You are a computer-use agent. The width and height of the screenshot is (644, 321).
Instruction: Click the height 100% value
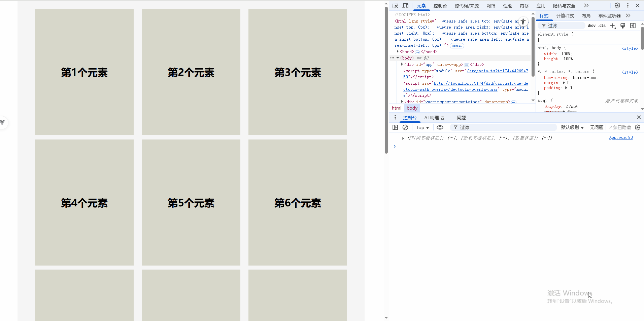pos(568,59)
